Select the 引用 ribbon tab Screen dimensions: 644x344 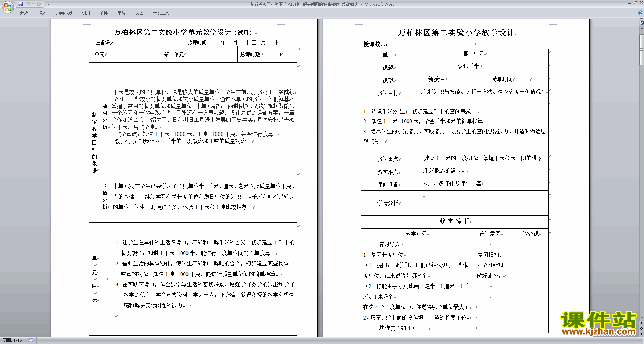point(86,13)
